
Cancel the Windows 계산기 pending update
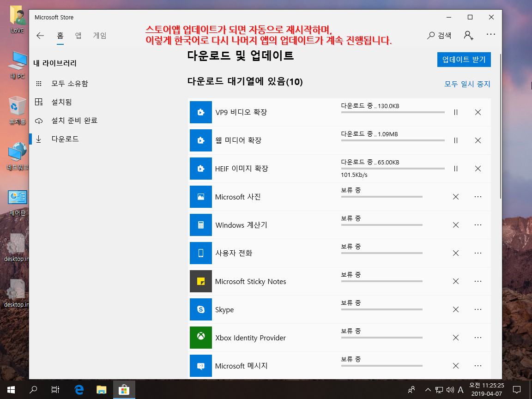point(456,225)
